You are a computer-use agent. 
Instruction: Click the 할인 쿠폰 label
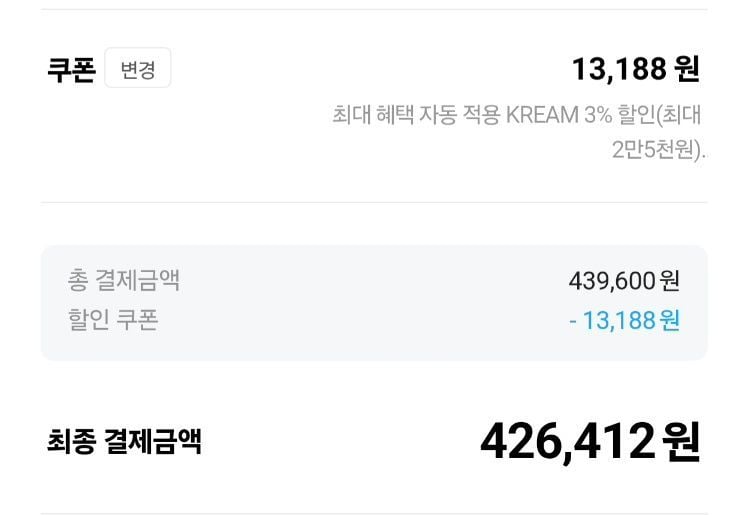coord(113,320)
